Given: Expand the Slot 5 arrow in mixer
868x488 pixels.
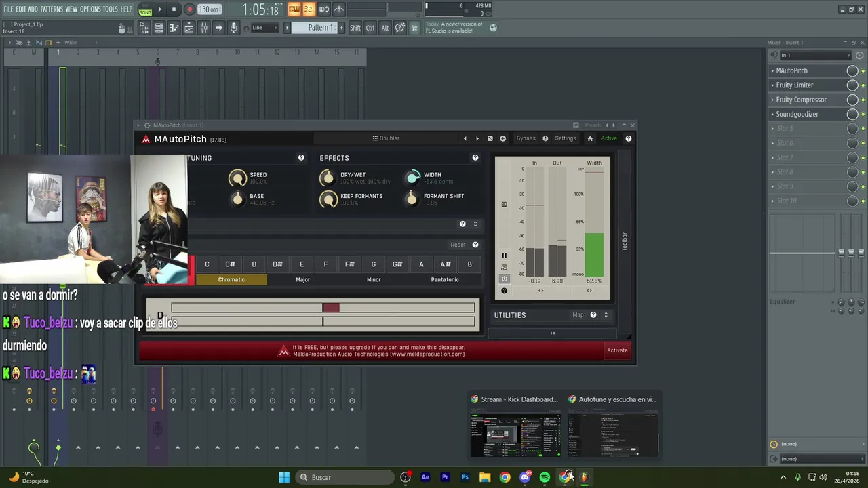Looking at the screenshot, I should (772, 129).
